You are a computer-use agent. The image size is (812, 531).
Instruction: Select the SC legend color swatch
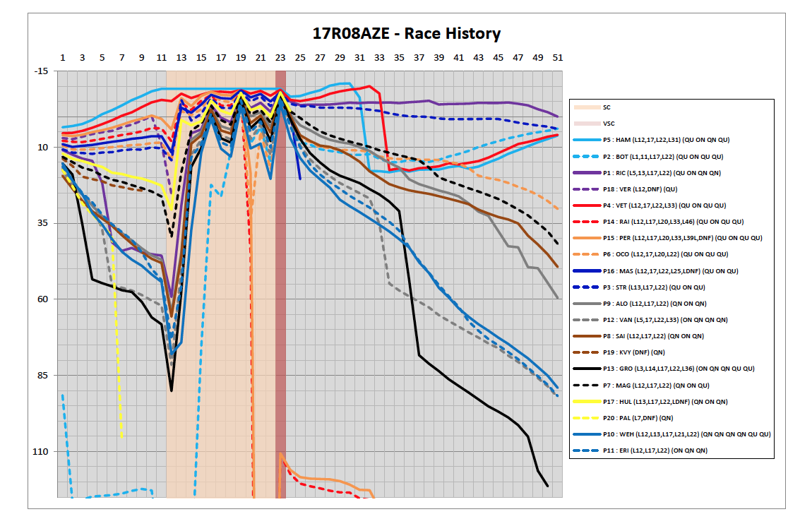pos(587,107)
